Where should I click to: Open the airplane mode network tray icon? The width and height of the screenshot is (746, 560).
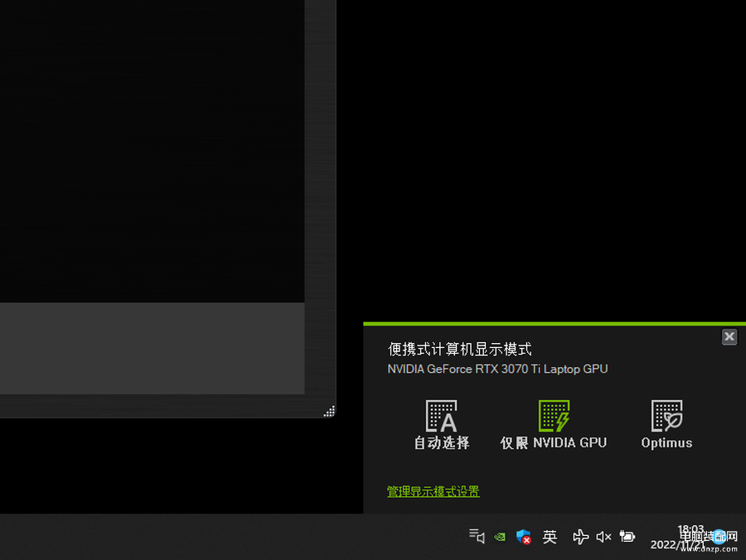pyautogui.click(x=580, y=537)
